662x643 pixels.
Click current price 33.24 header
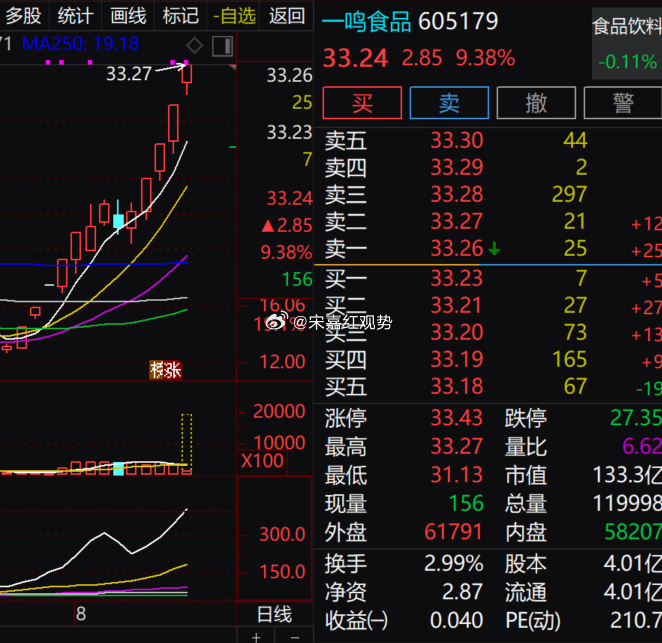click(x=355, y=58)
